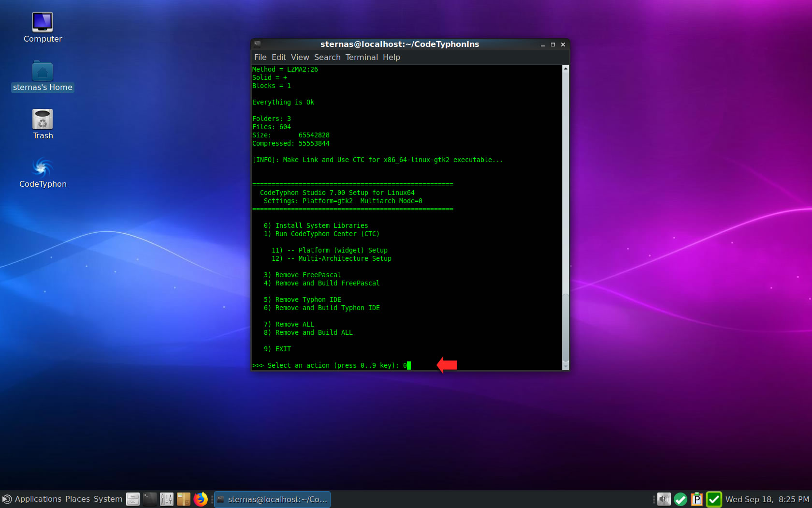The height and width of the screenshot is (508, 812).
Task: Open the Computer desktop icon
Action: [43, 23]
